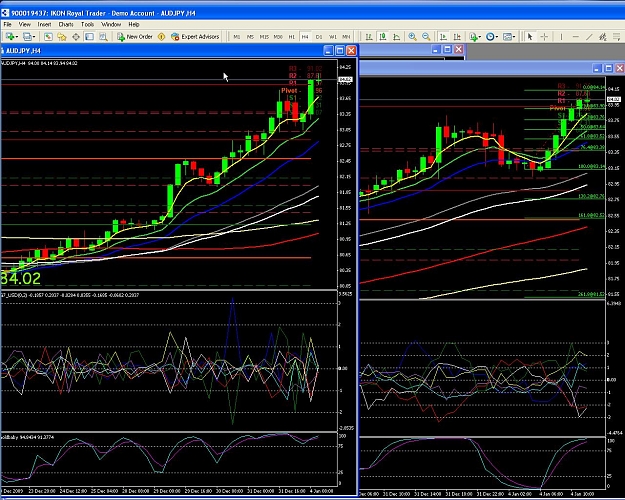Select the Equidistant Channel tool
Image resolution: width=625 pixels, height=500 pixels.
point(603,37)
